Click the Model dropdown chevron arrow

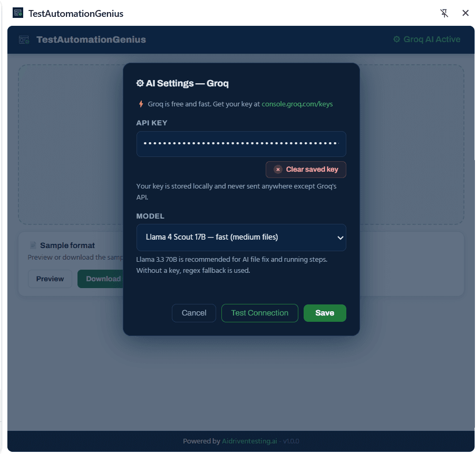click(x=341, y=238)
